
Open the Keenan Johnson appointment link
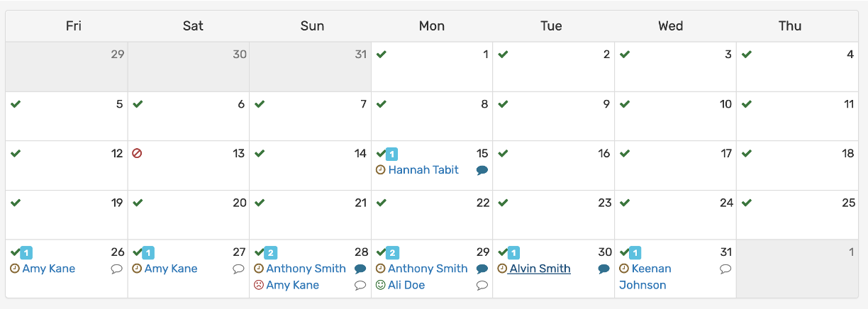click(x=644, y=276)
